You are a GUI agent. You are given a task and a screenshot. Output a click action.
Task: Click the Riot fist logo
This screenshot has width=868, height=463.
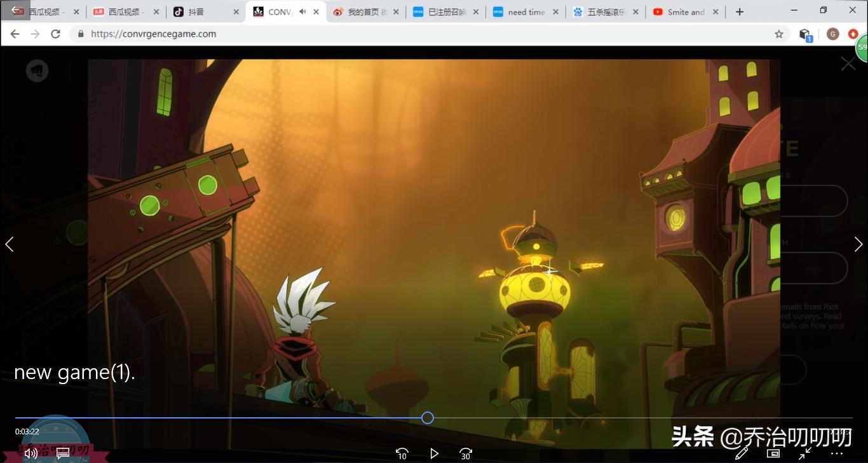37,71
